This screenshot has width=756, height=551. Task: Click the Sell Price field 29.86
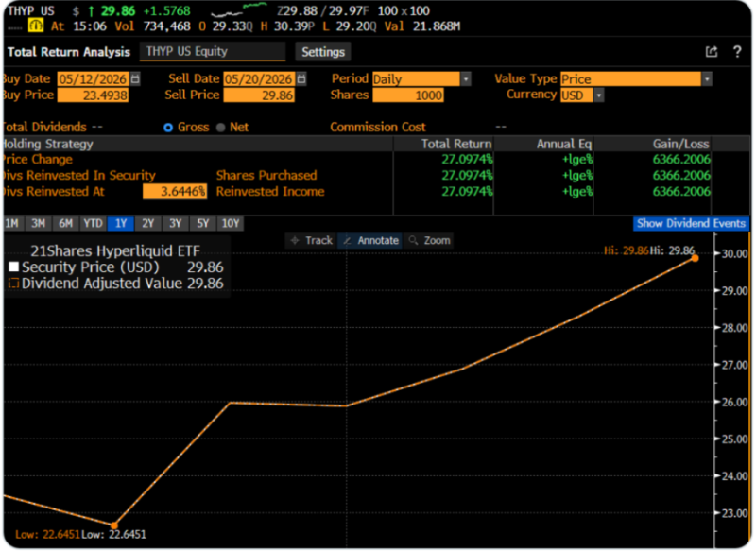259,95
